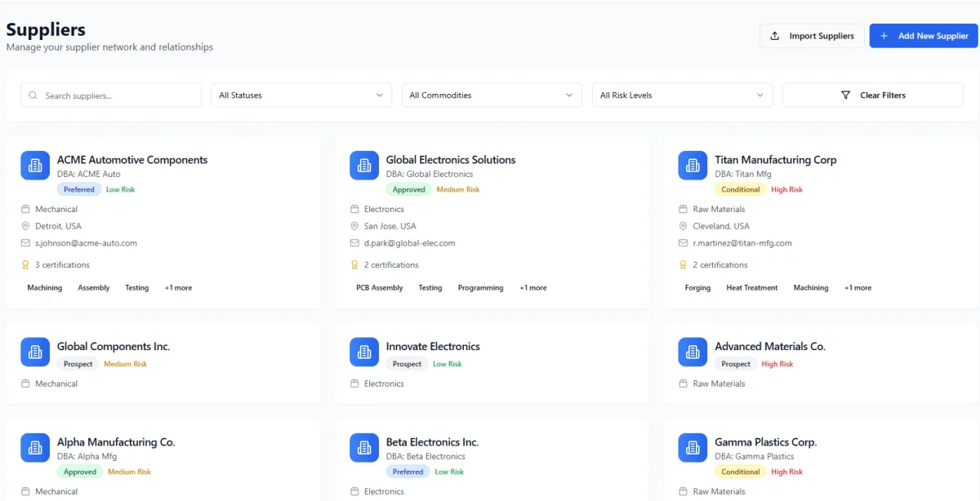Screen dimensions: 980x501
Task: Open ACME Automotive Components supplier title
Action: pos(132,160)
